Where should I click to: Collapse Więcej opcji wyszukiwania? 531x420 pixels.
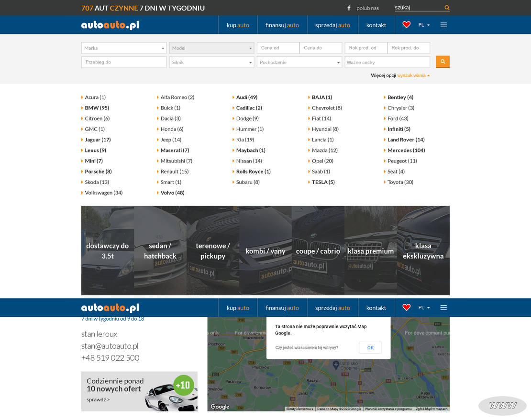click(x=400, y=75)
